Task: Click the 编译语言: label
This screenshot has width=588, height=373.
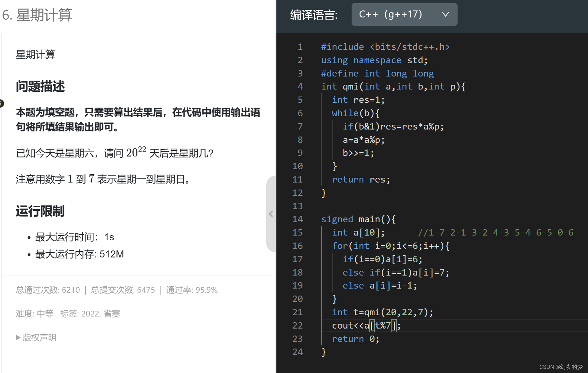Action: pyautogui.click(x=314, y=15)
